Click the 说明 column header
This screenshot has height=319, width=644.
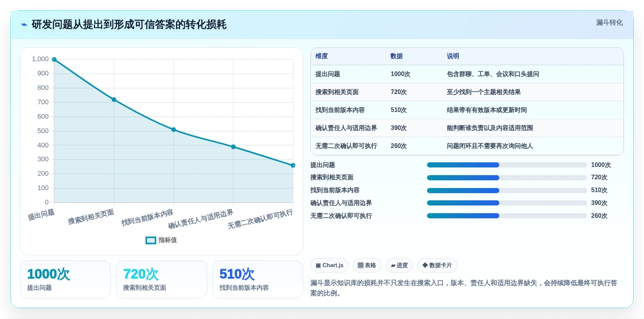[453, 56]
